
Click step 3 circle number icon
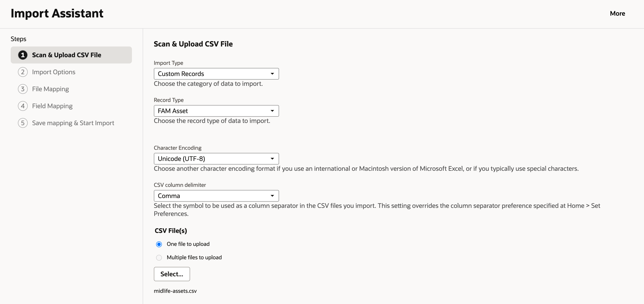point(23,89)
